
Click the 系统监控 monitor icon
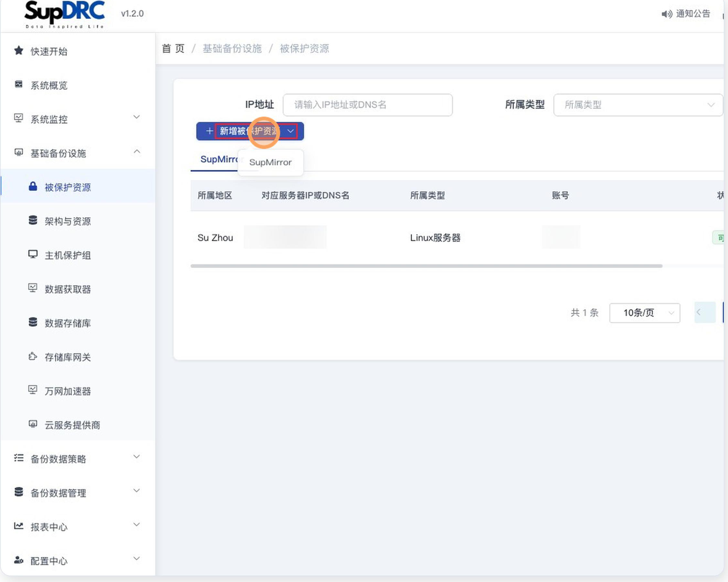[19, 119]
